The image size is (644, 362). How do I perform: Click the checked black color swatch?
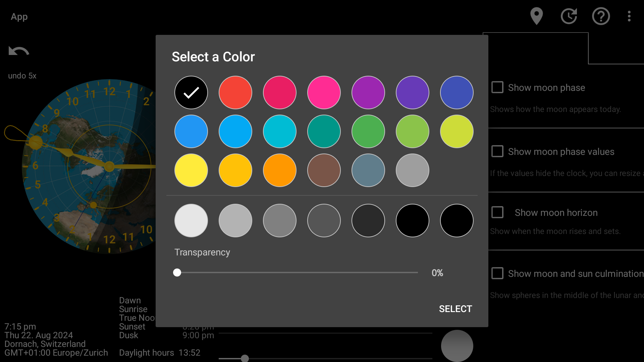tap(191, 93)
